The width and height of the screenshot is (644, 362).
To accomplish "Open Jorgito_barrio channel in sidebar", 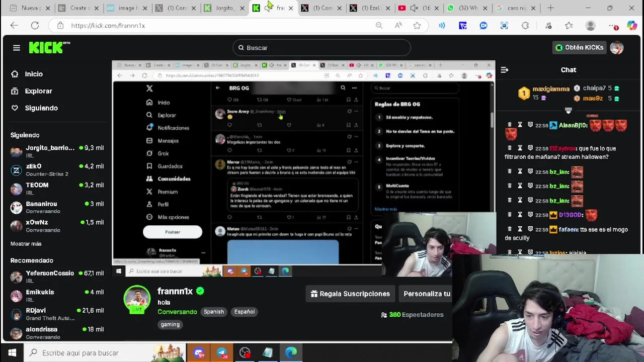I will 56,151.
